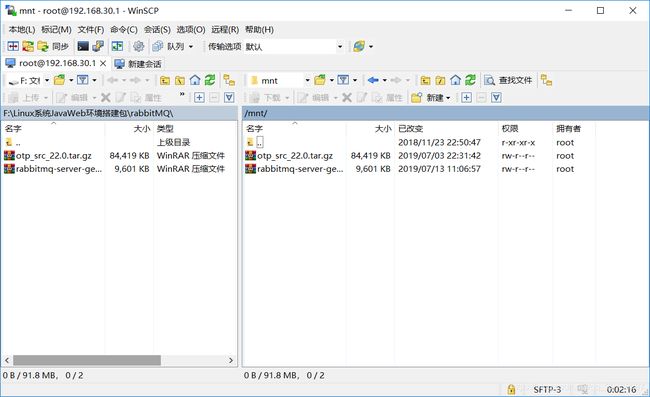Select local file otp_src_22.0.tar.gz
Viewport: 650px width, 397px height.
click(53, 155)
